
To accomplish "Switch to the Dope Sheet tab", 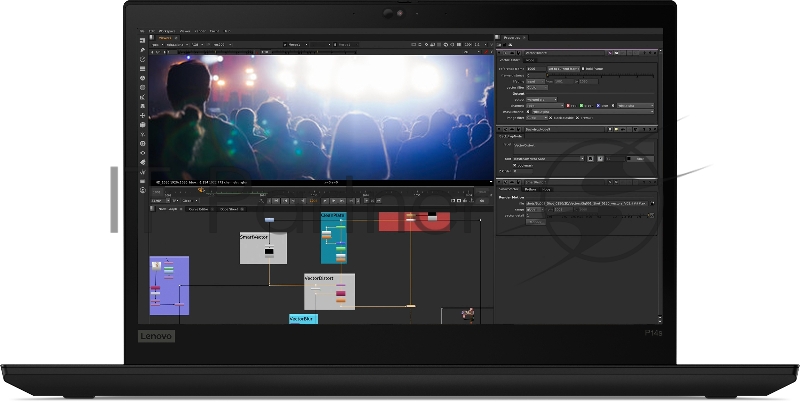I will point(228,209).
